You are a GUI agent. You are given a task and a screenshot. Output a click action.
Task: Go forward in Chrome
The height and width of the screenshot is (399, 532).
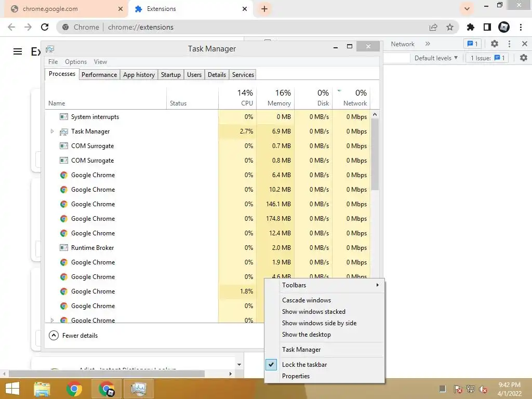[28, 27]
